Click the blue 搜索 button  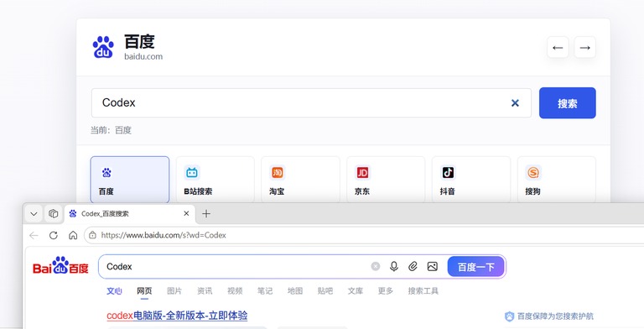pos(567,102)
